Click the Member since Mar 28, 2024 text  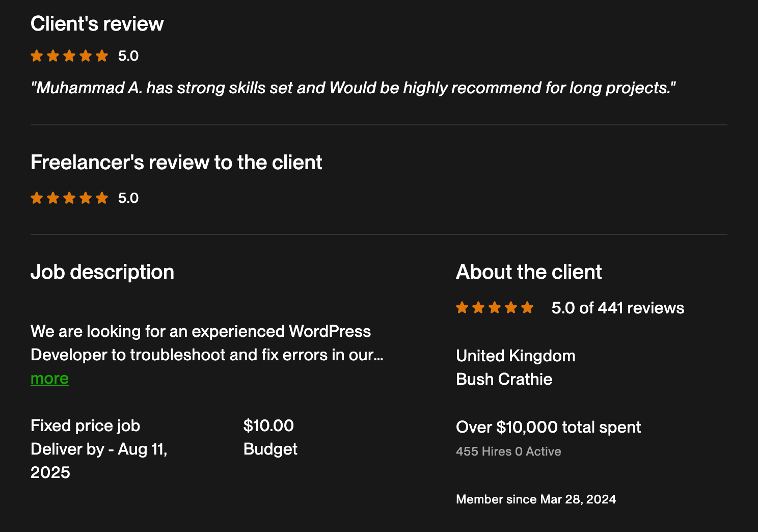point(536,499)
